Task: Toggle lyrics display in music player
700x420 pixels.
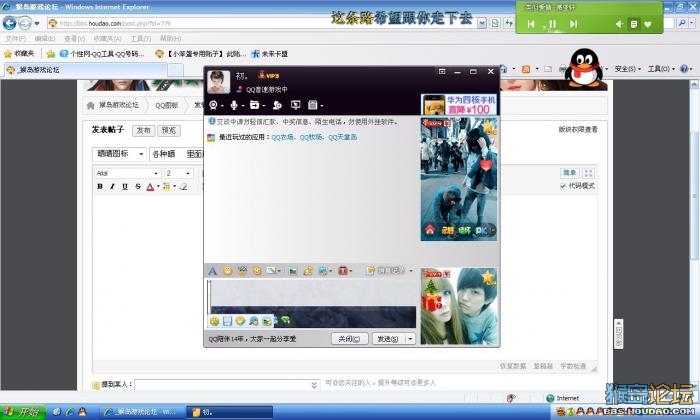Action: point(633,24)
